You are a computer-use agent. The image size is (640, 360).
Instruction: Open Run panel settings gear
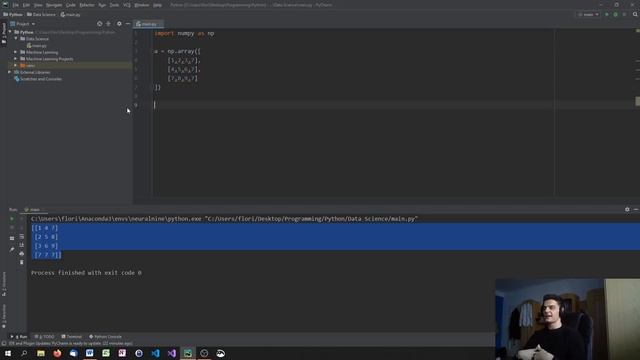[x=627, y=209]
